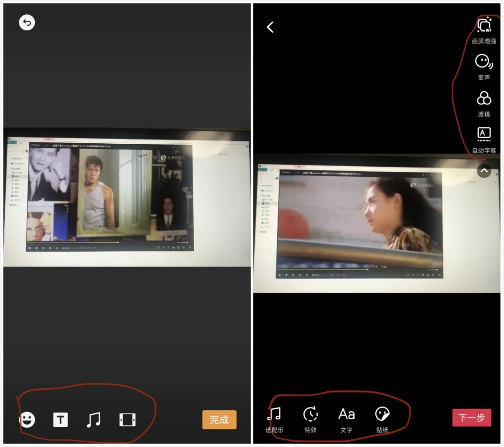The width and height of the screenshot is (504, 447).
Task: Toggle 画质增强 quality enhancement on
Action: tap(484, 30)
